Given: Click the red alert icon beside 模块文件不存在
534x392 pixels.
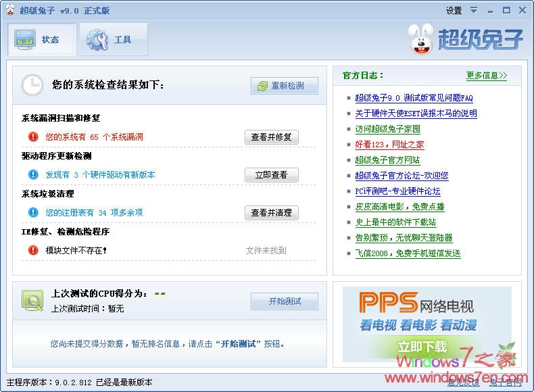Looking at the screenshot, I should click(x=33, y=250).
